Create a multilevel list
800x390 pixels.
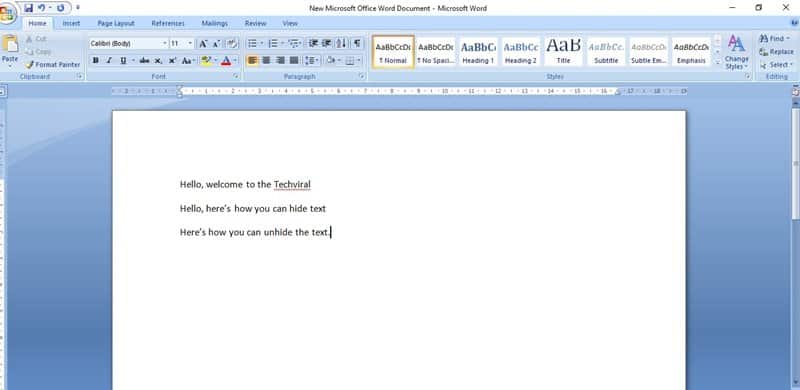[293, 44]
